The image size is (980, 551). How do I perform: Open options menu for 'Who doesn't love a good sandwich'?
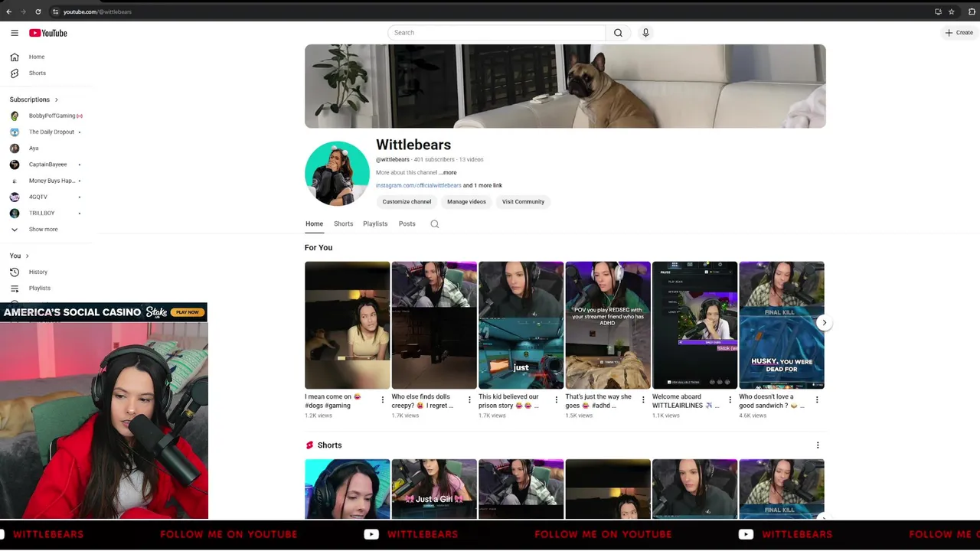[817, 399]
